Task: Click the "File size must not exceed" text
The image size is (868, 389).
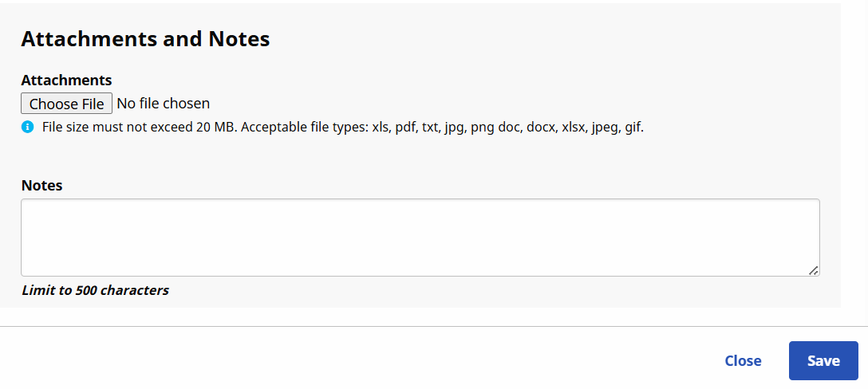Action: point(117,128)
